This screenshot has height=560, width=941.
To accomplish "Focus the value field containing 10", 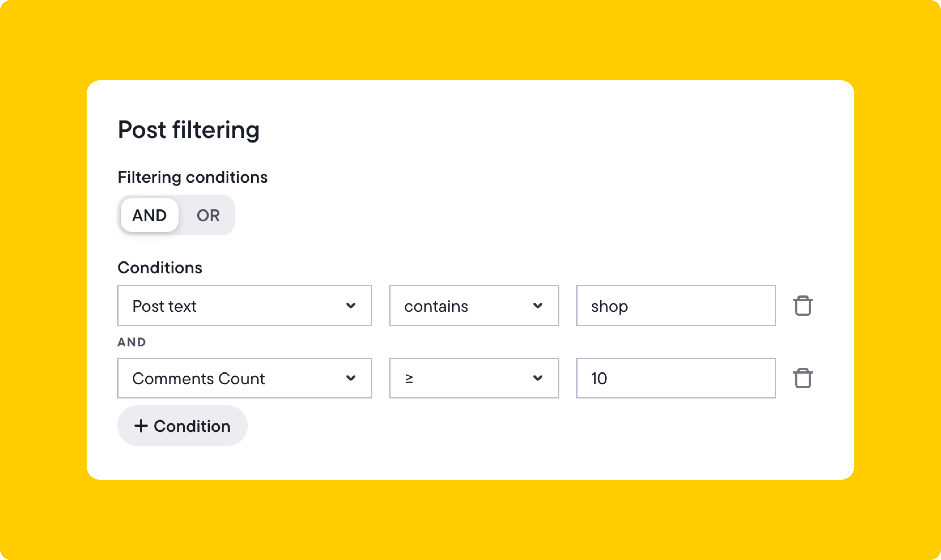I will coord(676,378).
